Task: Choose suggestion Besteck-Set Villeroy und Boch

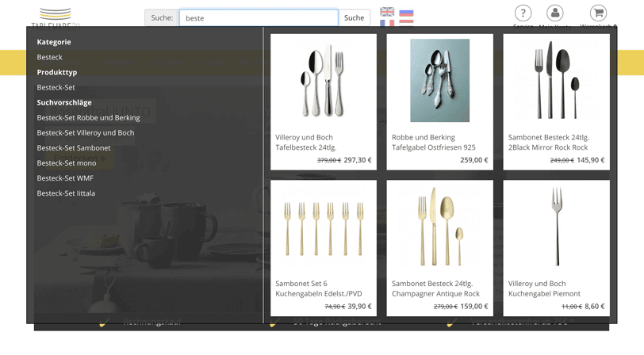Action: (86, 133)
